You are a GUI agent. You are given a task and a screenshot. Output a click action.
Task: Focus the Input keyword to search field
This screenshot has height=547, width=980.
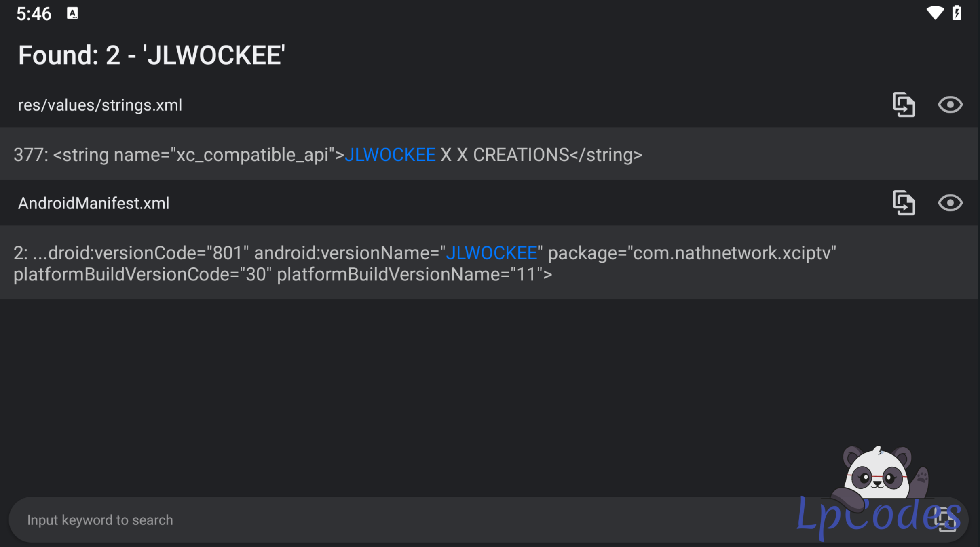tap(488, 520)
